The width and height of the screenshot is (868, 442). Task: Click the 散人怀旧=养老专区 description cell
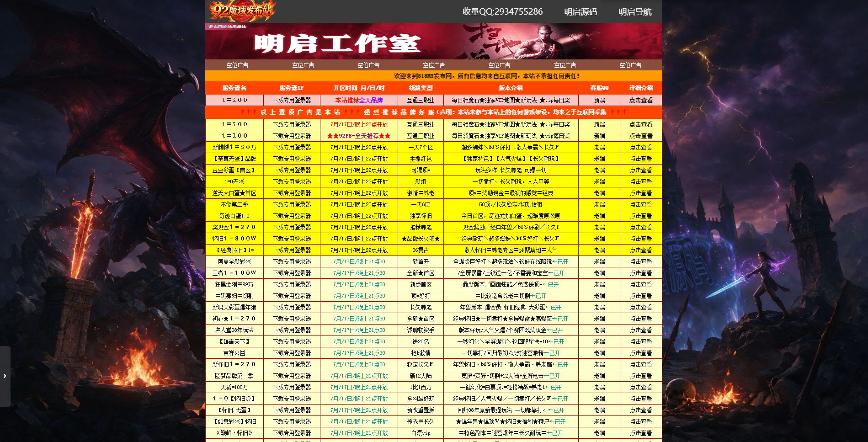pyautogui.click(x=511, y=250)
